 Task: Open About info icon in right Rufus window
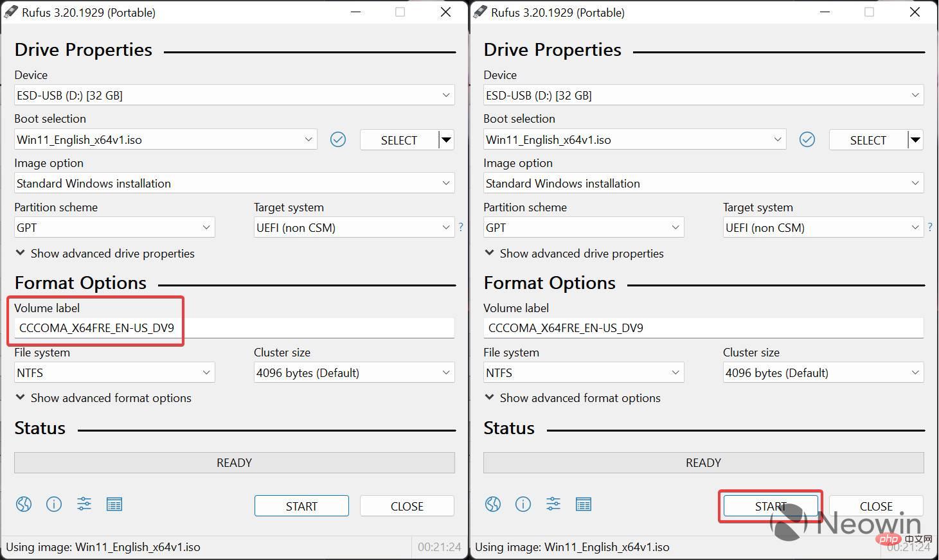click(523, 504)
